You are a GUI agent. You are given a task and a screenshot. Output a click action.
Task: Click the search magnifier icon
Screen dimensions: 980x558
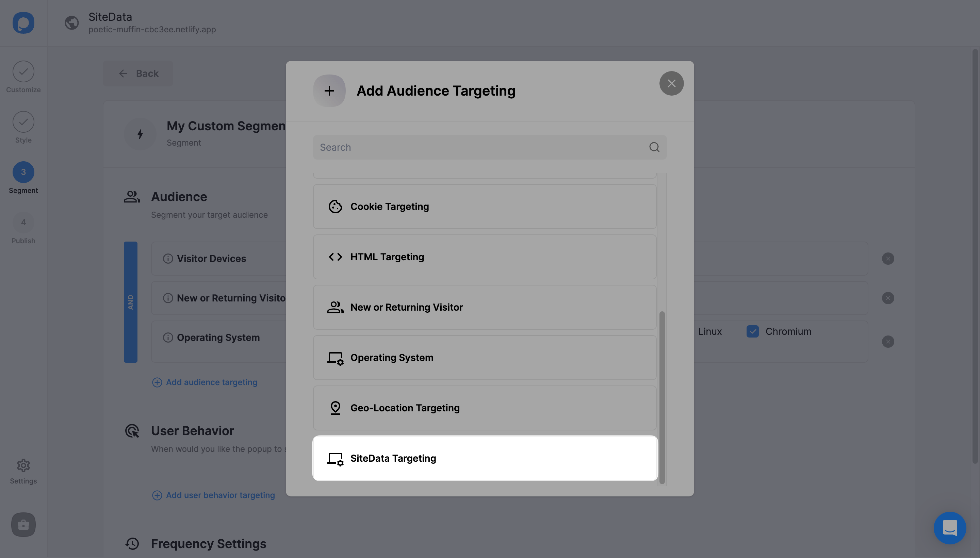[x=654, y=147]
